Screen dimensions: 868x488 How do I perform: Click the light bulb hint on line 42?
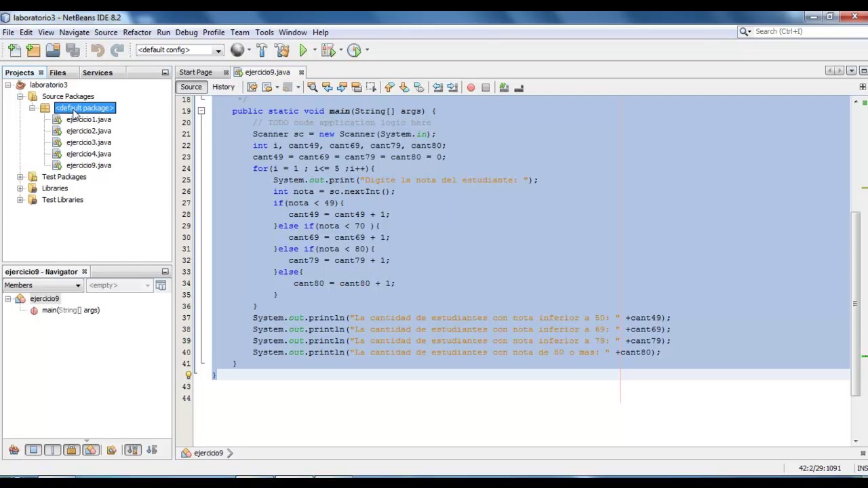click(x=189, y=375)
